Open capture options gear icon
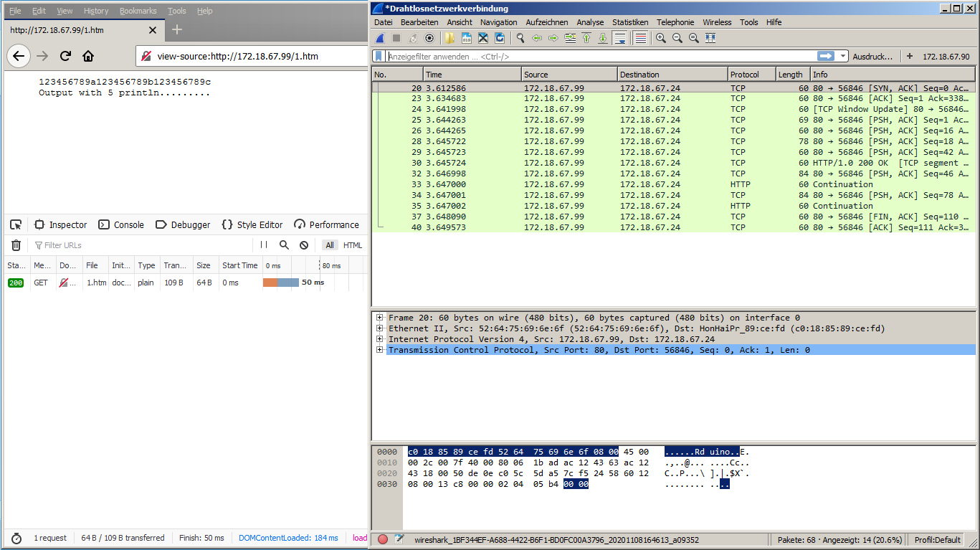 pos(429,38)
